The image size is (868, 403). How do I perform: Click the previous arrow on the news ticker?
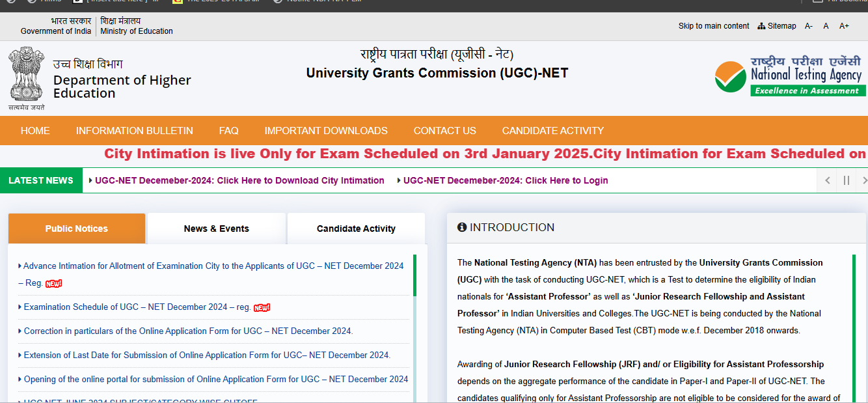point(827,180)
